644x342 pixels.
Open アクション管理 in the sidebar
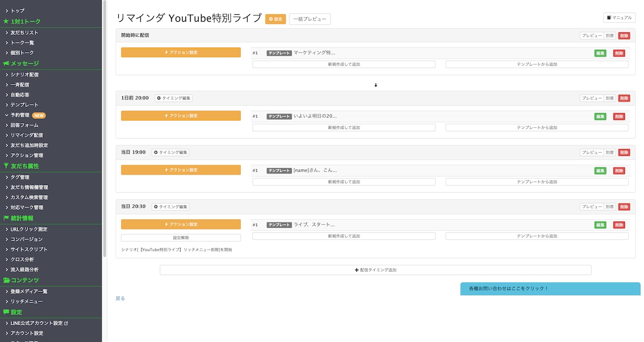[27, 155]
